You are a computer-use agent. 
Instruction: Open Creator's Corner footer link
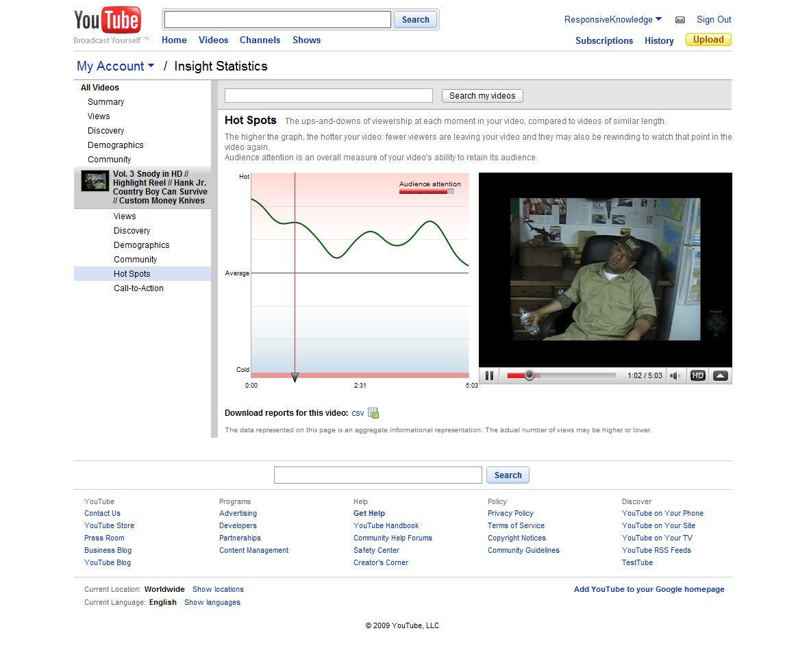[381, 563]
